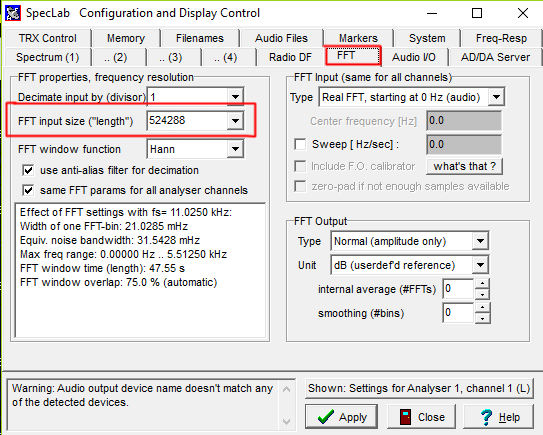Open the FFT window function dropdown
Screen dimensions: 543x435
(x=235, y=149)
